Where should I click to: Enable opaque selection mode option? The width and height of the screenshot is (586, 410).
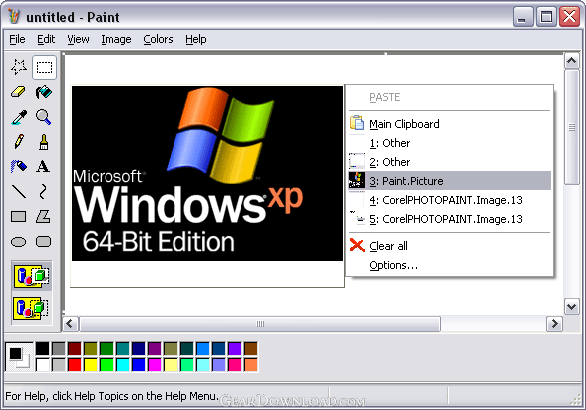32,277
